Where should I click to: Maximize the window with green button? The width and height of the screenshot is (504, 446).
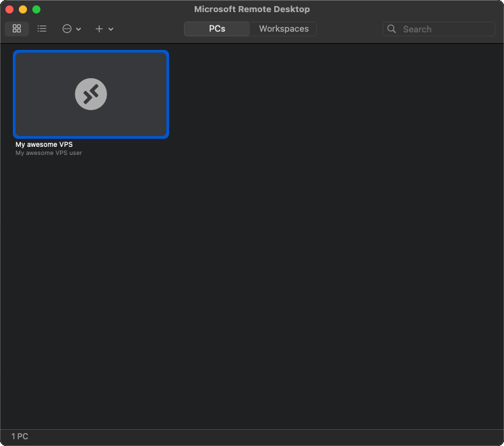[x=36, y=9]
